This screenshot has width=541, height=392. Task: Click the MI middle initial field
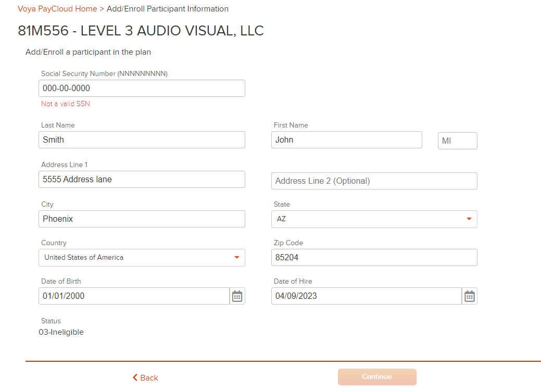point(458,141)
